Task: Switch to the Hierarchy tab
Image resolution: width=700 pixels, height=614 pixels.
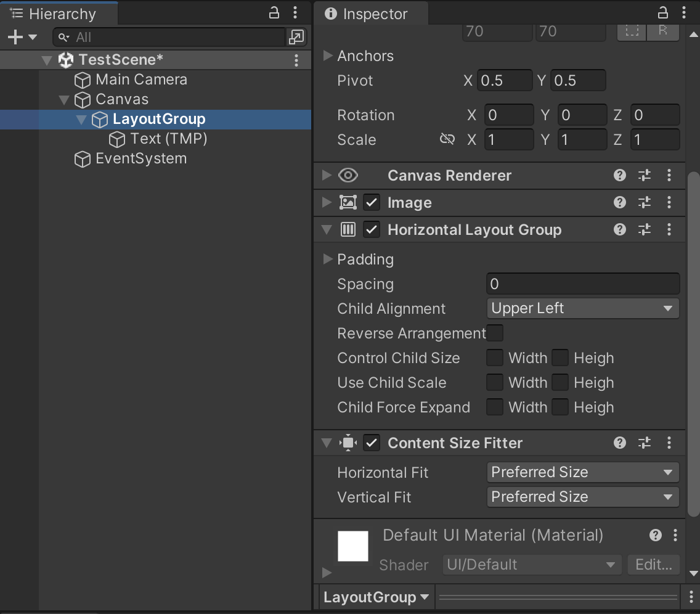Action: 59,14
